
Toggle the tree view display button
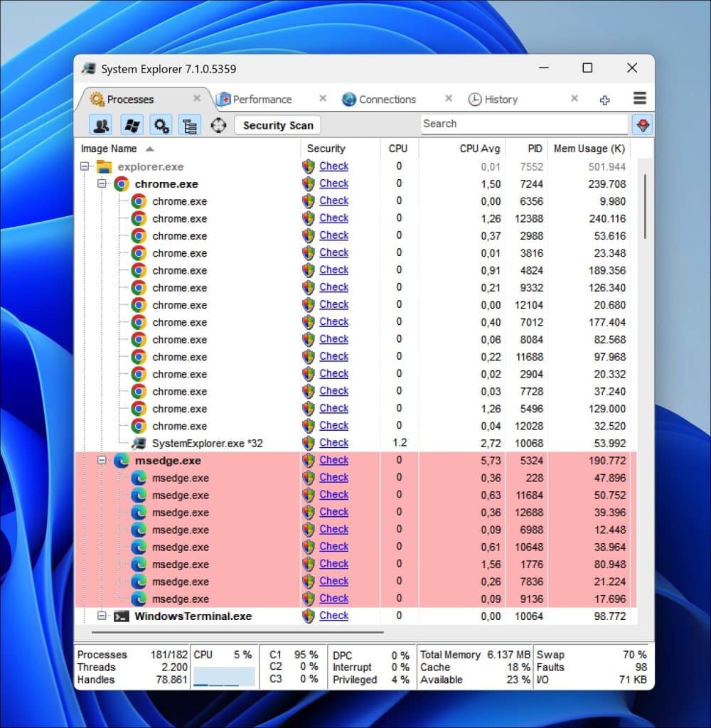pos(190,124)
